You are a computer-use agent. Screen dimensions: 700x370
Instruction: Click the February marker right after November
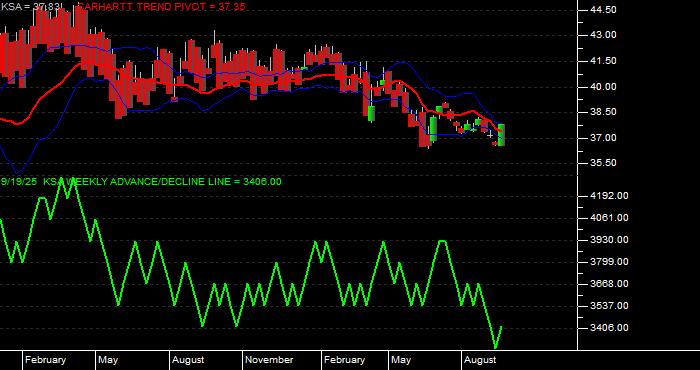click(x=344, y=360)
